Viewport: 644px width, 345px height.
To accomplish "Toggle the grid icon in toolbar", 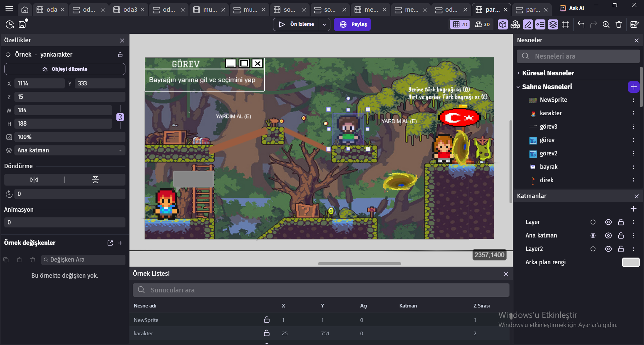I will [x=566, y=24].
